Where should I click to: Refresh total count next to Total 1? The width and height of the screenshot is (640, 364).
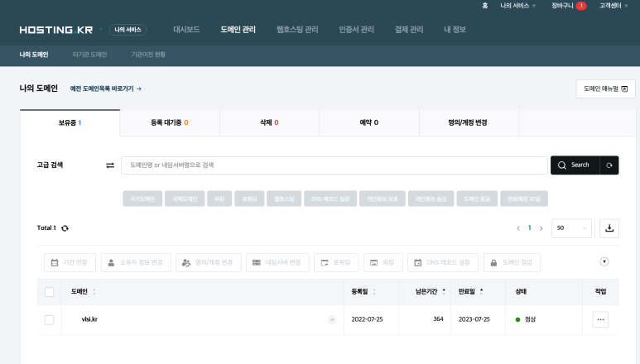65,228
